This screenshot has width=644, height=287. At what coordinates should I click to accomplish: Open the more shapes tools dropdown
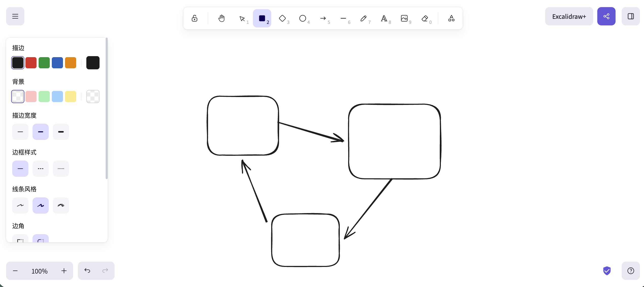click(451, 18)
